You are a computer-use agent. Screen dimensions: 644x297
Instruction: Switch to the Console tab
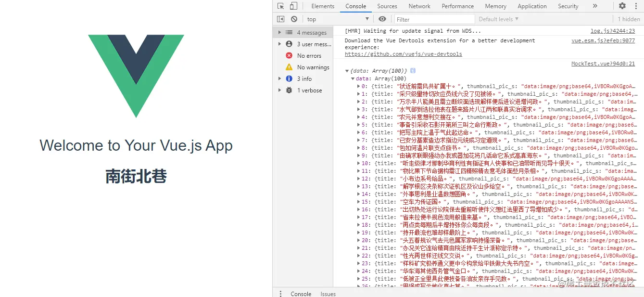[x=356, y=6]
